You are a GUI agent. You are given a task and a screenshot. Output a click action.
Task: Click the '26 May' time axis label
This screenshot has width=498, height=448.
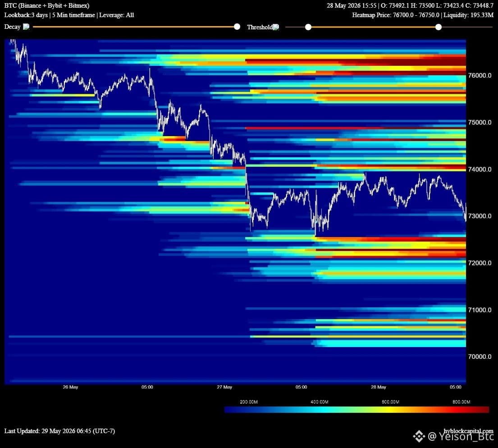click(70, 387)
